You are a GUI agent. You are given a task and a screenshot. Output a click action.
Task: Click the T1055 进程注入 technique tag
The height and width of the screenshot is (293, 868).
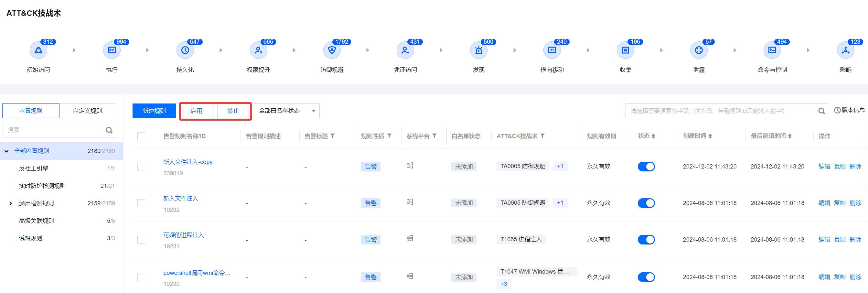point(521,239)
